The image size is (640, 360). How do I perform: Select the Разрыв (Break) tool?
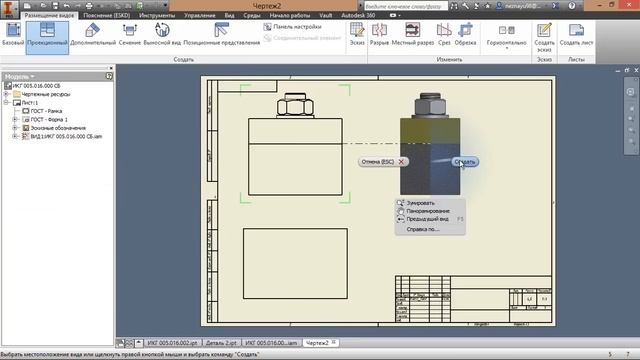(379, 34)
